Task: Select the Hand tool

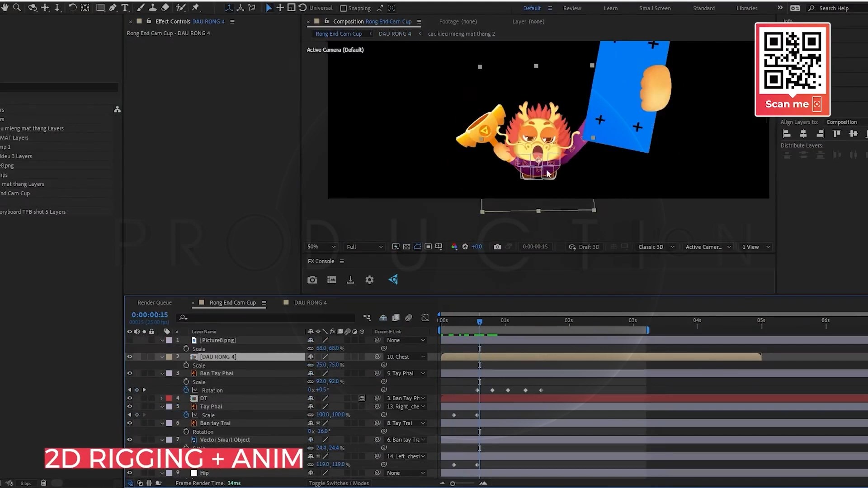Action: point(5,8)
